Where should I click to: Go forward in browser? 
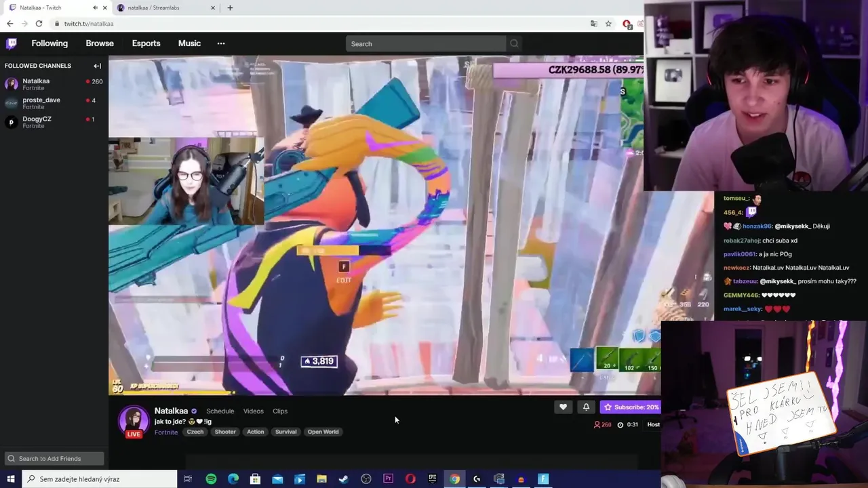[x=24, y=23]
